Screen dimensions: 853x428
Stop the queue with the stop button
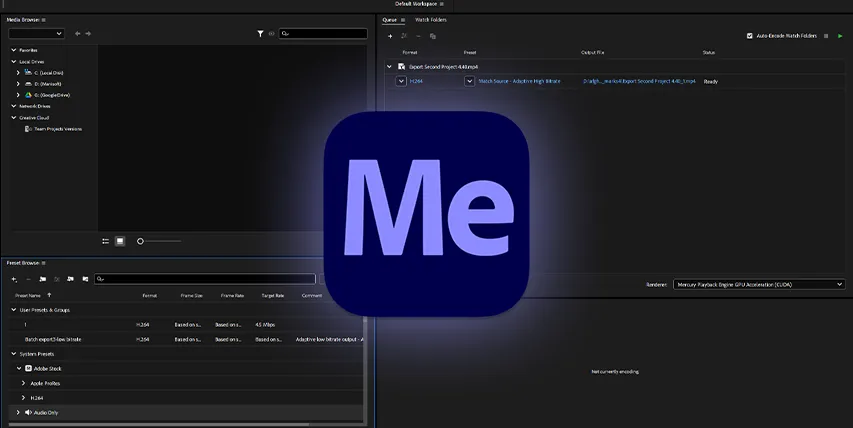point(826,36)
